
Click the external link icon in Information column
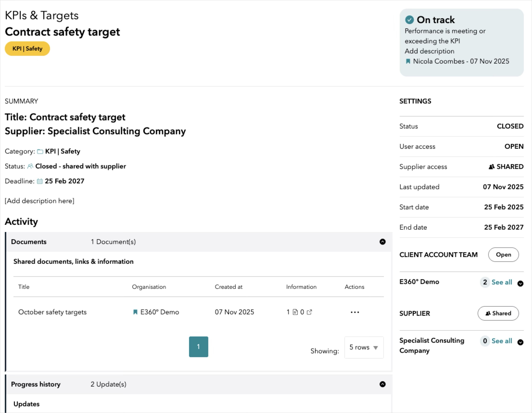click(x=309, y=312)
